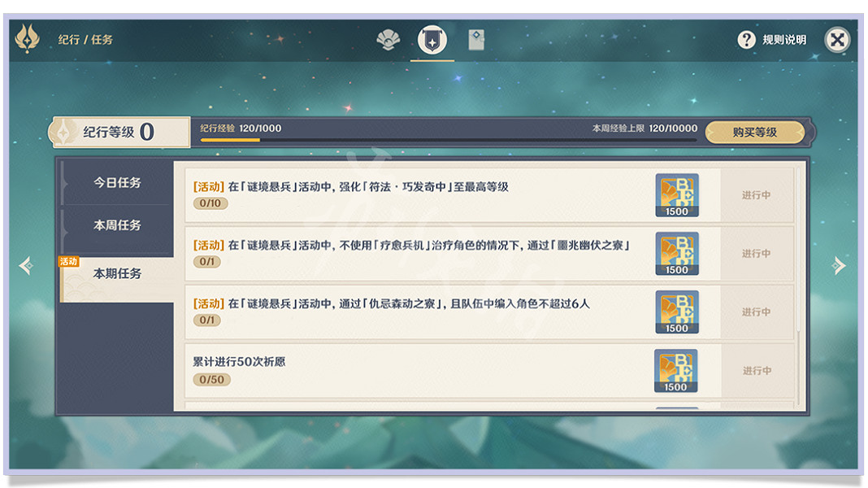
Task: Click the question mark help icon
Action: click(745, 38)
